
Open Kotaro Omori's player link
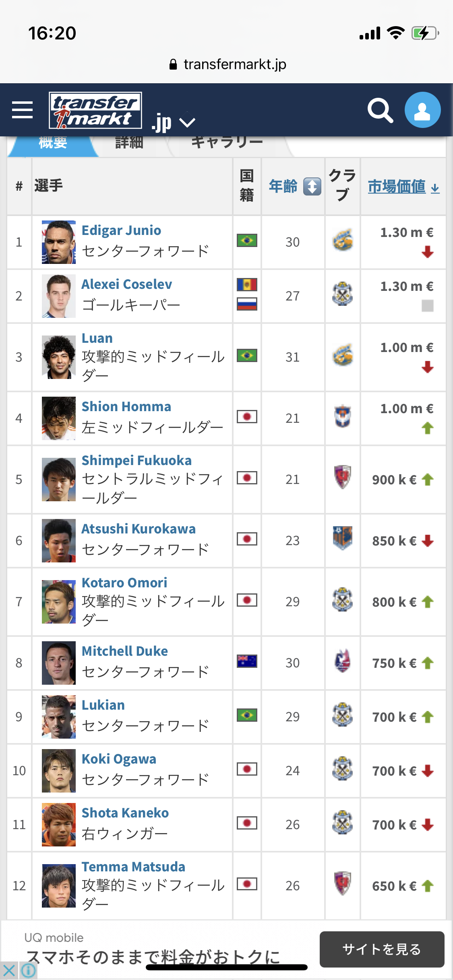[x=124, y=583]
